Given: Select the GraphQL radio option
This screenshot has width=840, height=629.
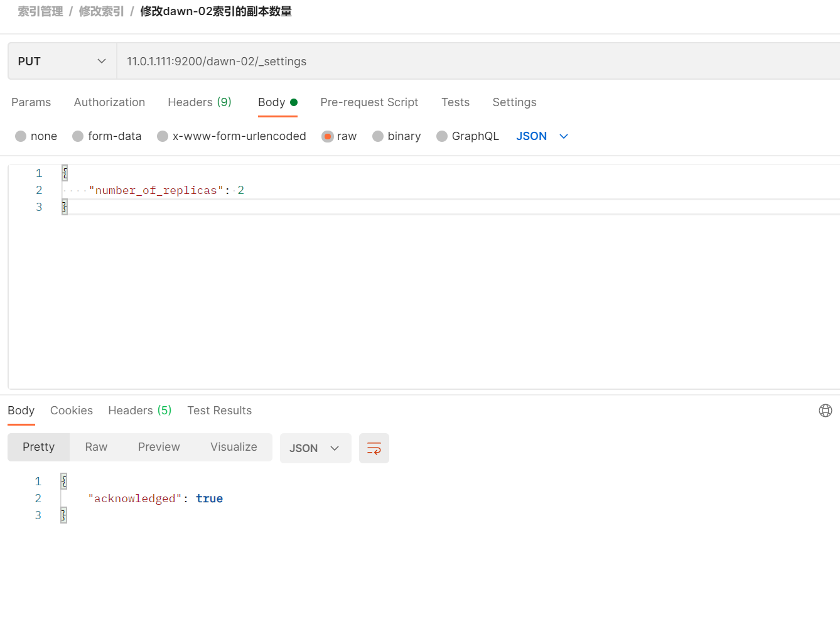Looking at the screenshot, I should pyautogui.click(x=442, y=136).
